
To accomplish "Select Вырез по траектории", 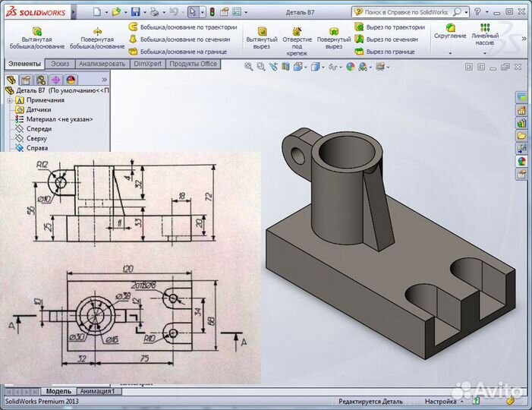I will coord(390,27).
